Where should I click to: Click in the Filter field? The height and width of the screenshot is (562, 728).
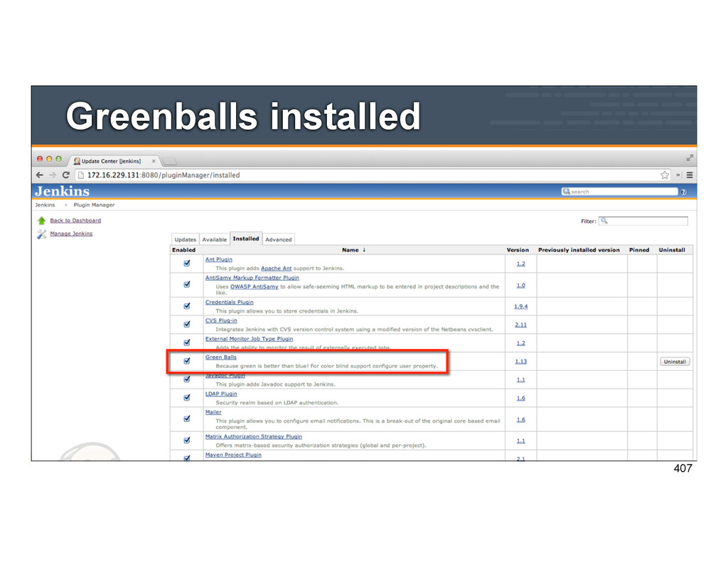pyautogui.click(x=643, y=221)
